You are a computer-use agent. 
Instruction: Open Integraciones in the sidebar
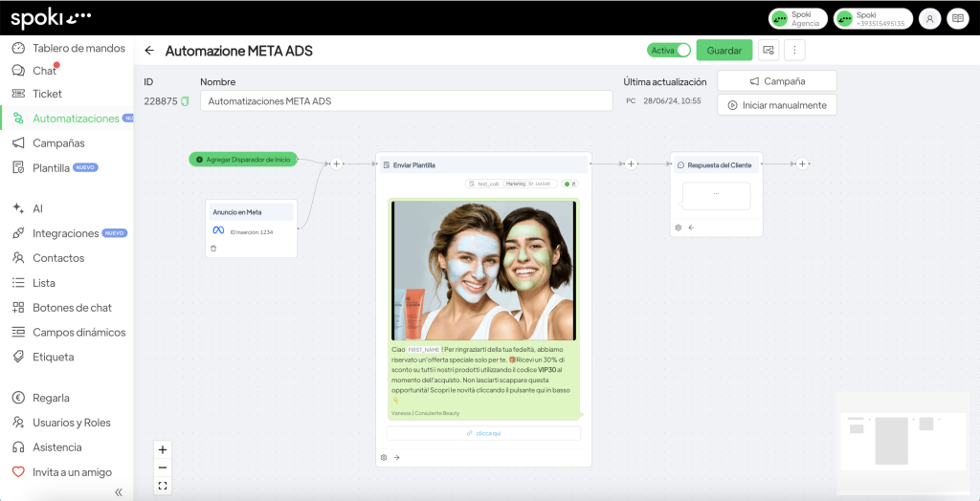(x=68, y=233)
